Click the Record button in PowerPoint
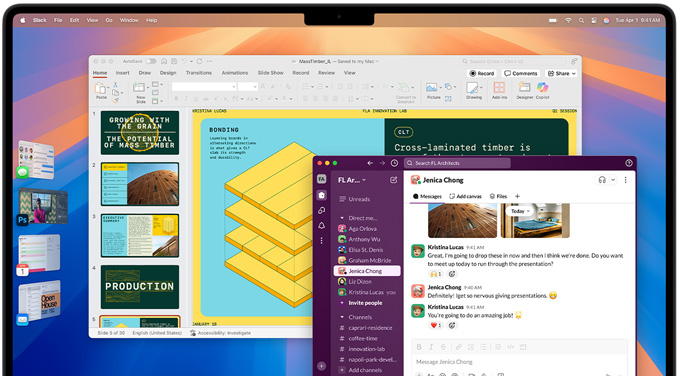The width and height of the screenshot is (678, 376). 482,73
